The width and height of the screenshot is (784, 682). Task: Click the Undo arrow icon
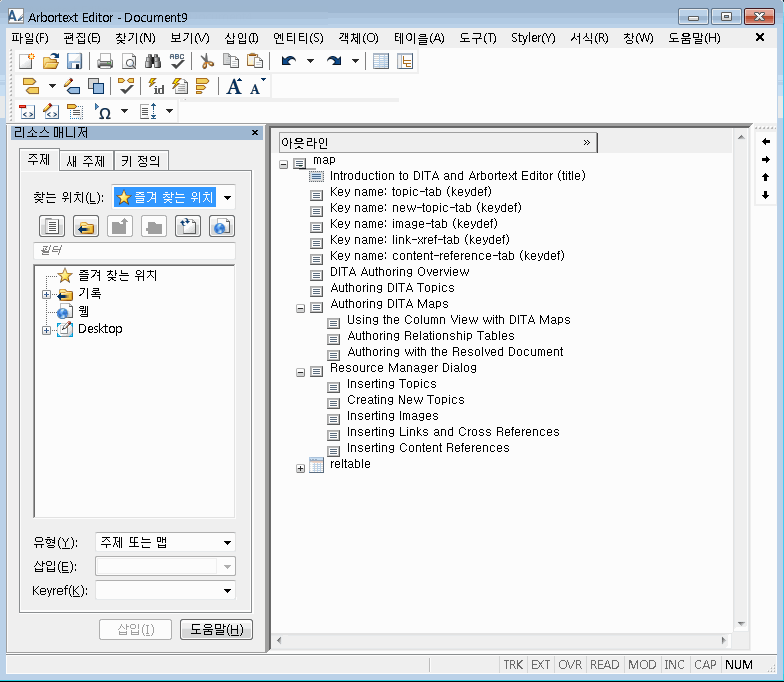click(x=289, y=61)
